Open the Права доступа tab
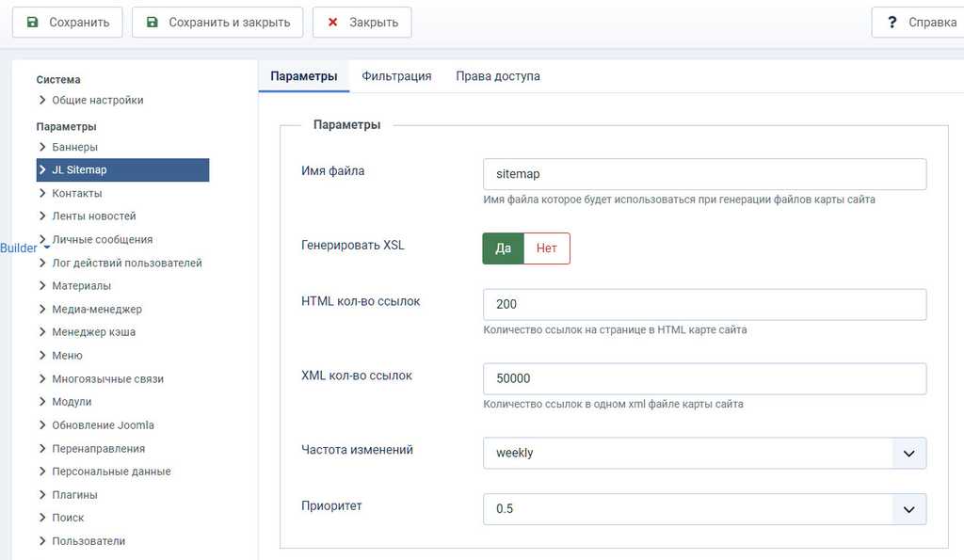Screen dimensions: 964x560 pos(498,76)
